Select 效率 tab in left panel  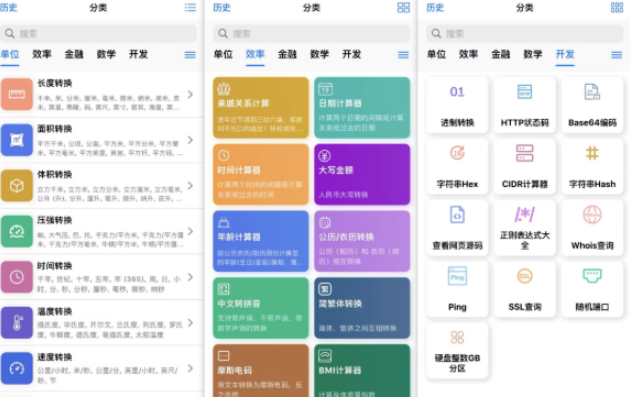point(42,54)
